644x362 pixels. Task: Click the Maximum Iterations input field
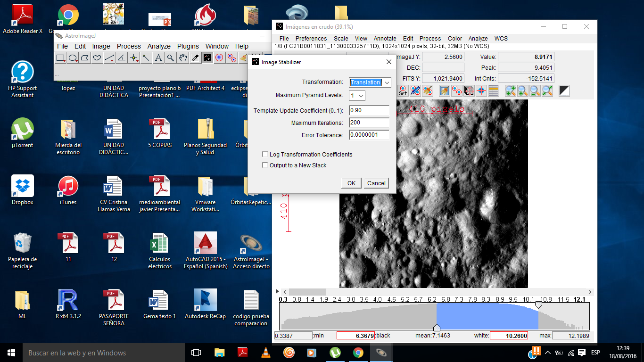click(369, 123)
